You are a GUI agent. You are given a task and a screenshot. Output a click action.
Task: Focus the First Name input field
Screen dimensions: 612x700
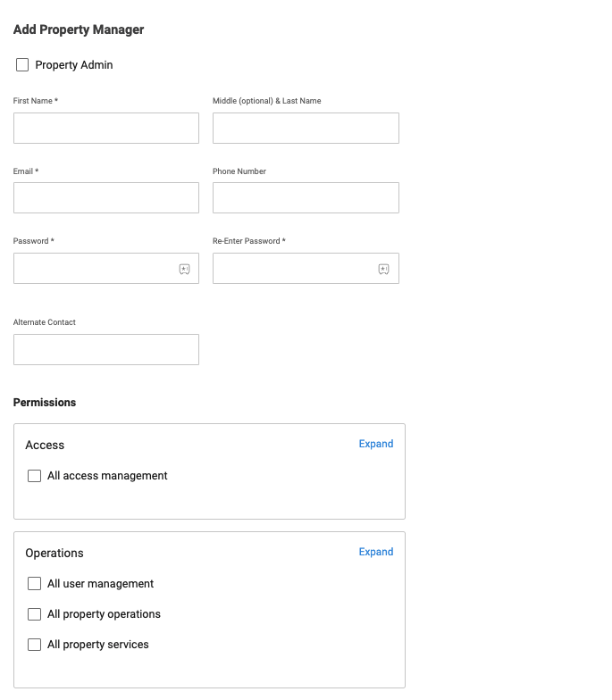click(x=105, y=129)
